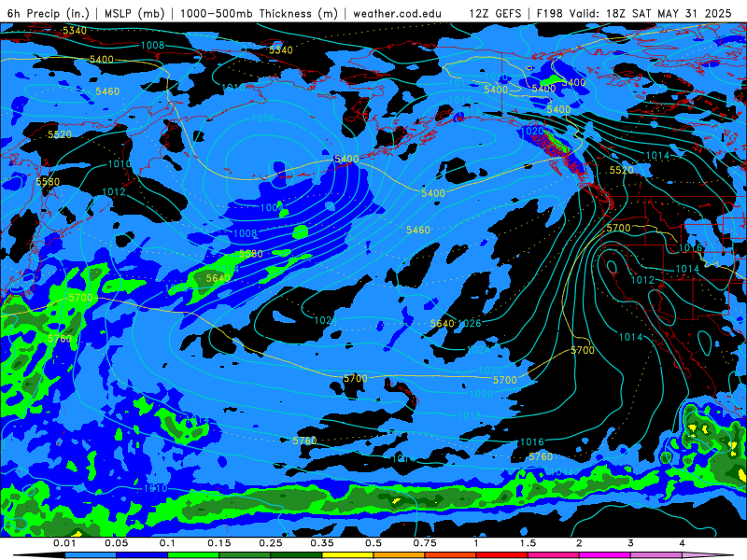The image size is (747, 560).
Task: Open the weather.cod.edu source label
Action: (397, 13)
